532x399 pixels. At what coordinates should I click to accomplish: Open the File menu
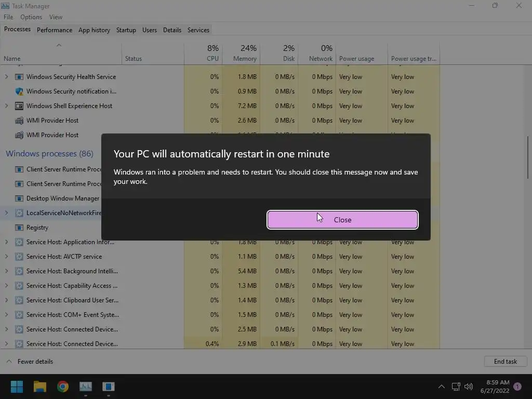8,17
